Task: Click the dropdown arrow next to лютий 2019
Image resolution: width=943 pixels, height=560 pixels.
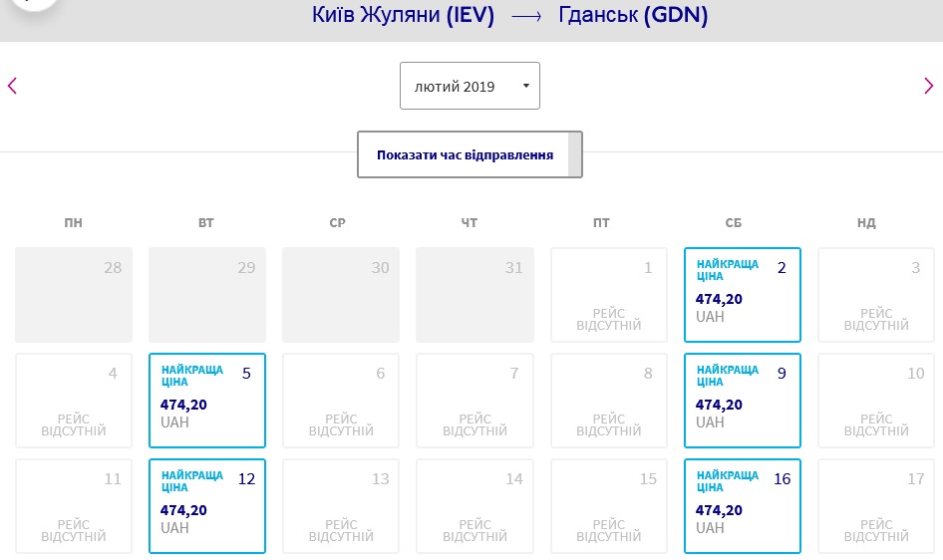Action: pyautogui.click(x=525, y=86)
